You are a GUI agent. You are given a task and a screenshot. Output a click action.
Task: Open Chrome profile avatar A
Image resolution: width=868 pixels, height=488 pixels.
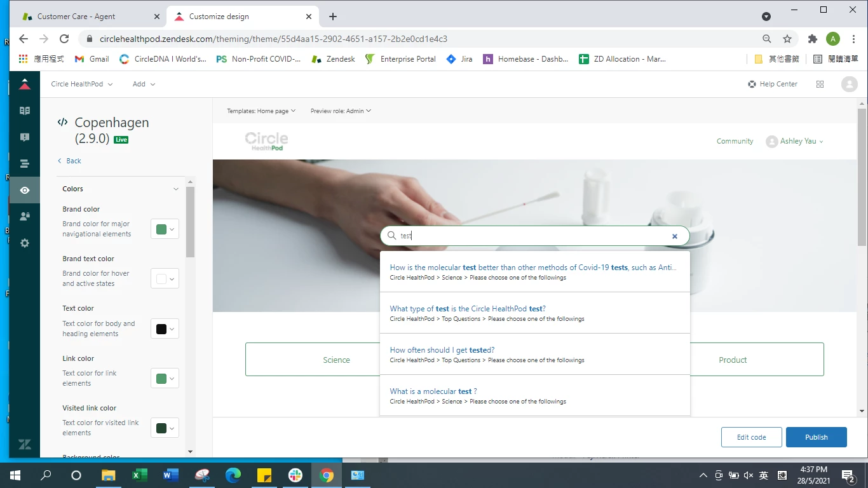(x=833, y=39)
